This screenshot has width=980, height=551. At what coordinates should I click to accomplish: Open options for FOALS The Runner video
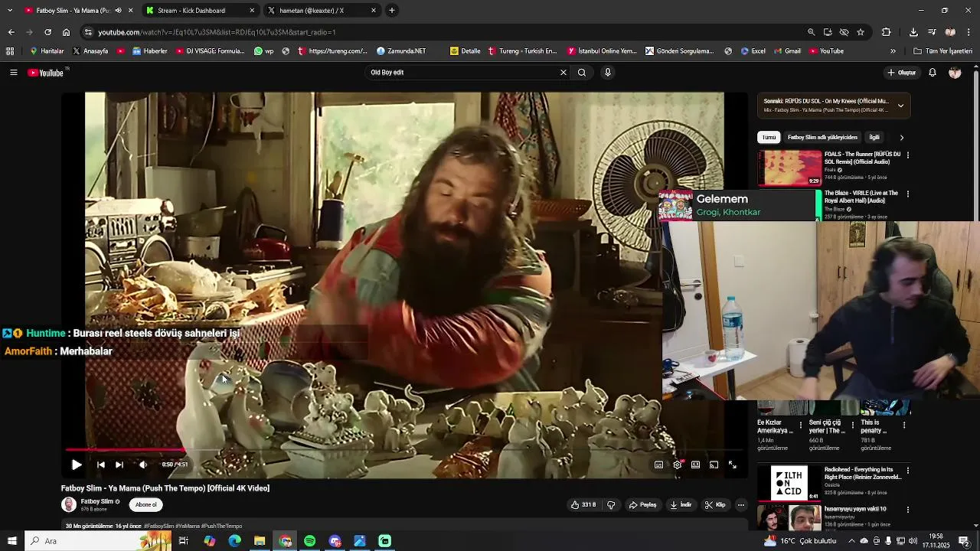pyautogui.click(x=908, y=155)
